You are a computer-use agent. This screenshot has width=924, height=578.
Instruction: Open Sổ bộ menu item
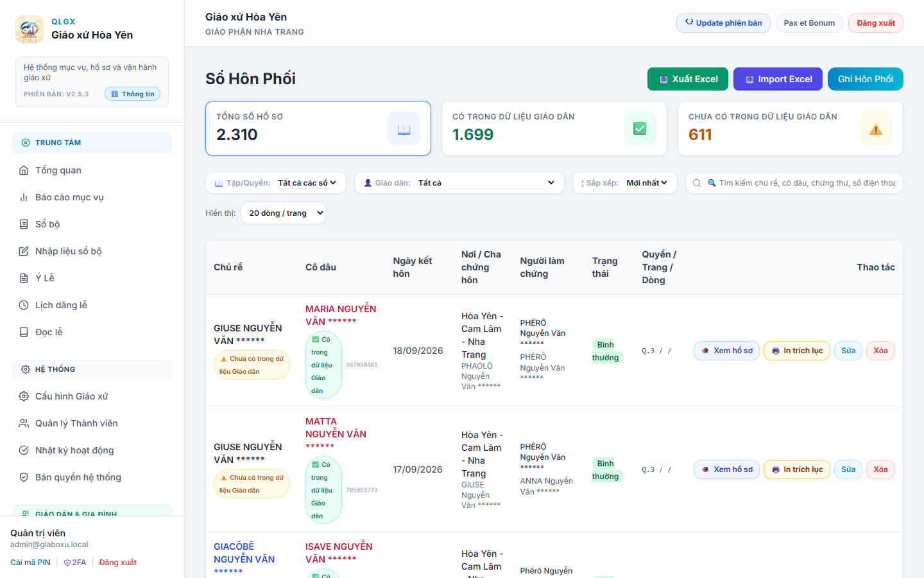click(x=92, y=224)
